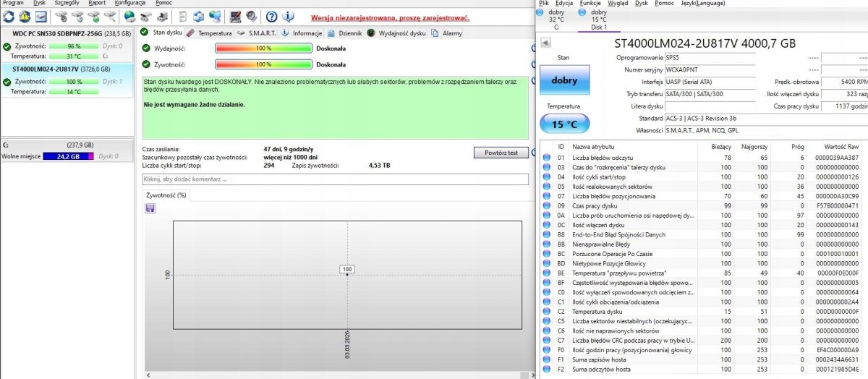
Task: Open the Funkcje menu in CrystalDiskInfo
Action: pos(591,3)
